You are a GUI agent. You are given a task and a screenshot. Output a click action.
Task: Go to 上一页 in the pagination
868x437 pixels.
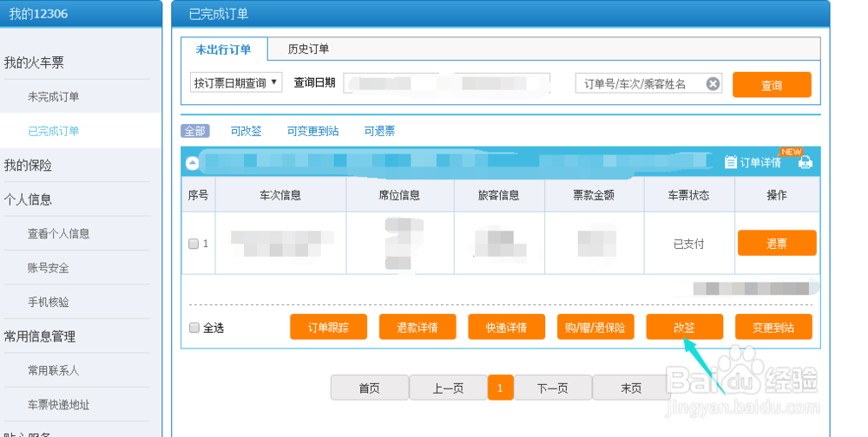pos(448,388)
